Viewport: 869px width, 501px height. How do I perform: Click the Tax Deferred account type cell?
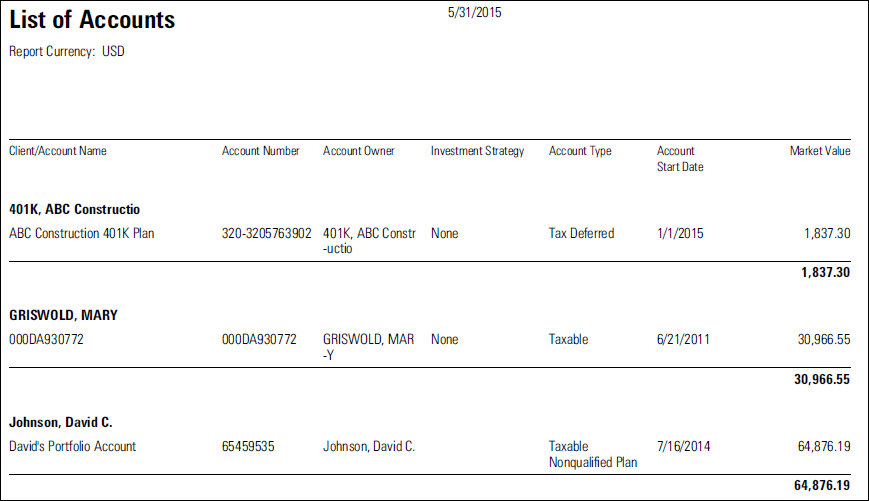pyautogui.click(x=581, y=233)
